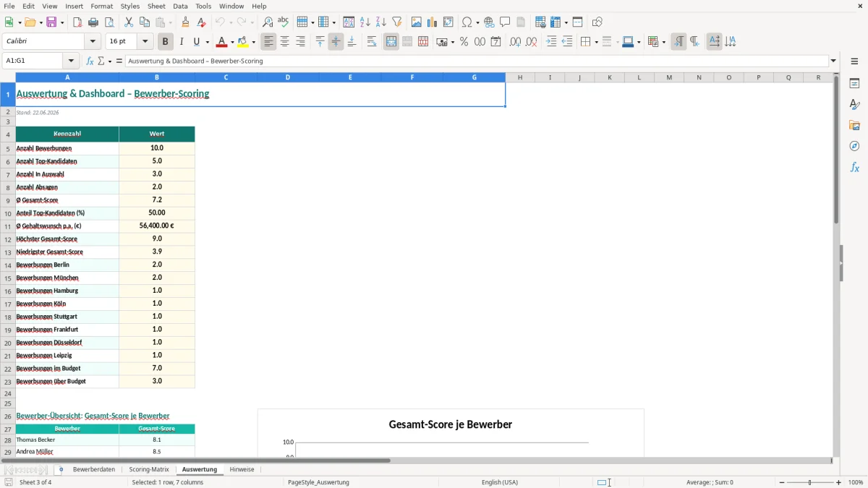Open the Conditional Formatting dropdown arrow
This screenshot has height=488, width=868.
pos(663,42)
